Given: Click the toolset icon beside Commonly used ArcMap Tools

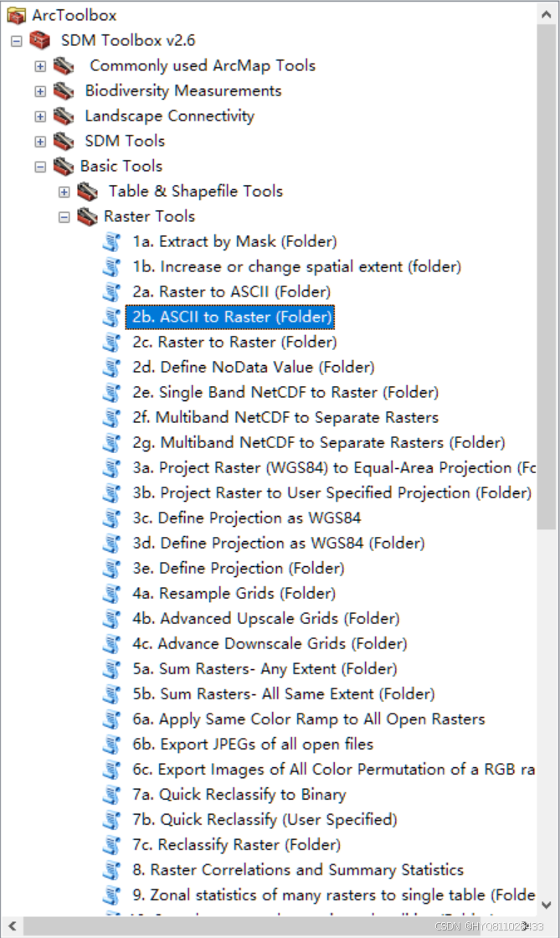Looking at the screenshot, I should coord(64,66).
